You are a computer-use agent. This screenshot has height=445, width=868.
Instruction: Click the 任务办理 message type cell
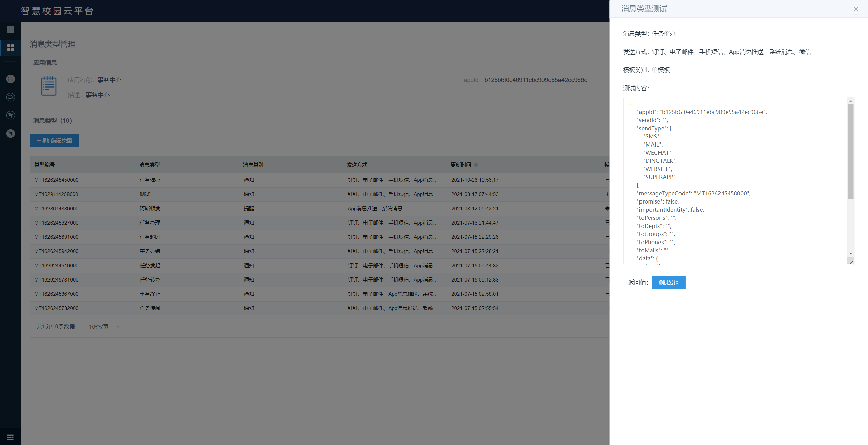[x=150, y=223]
